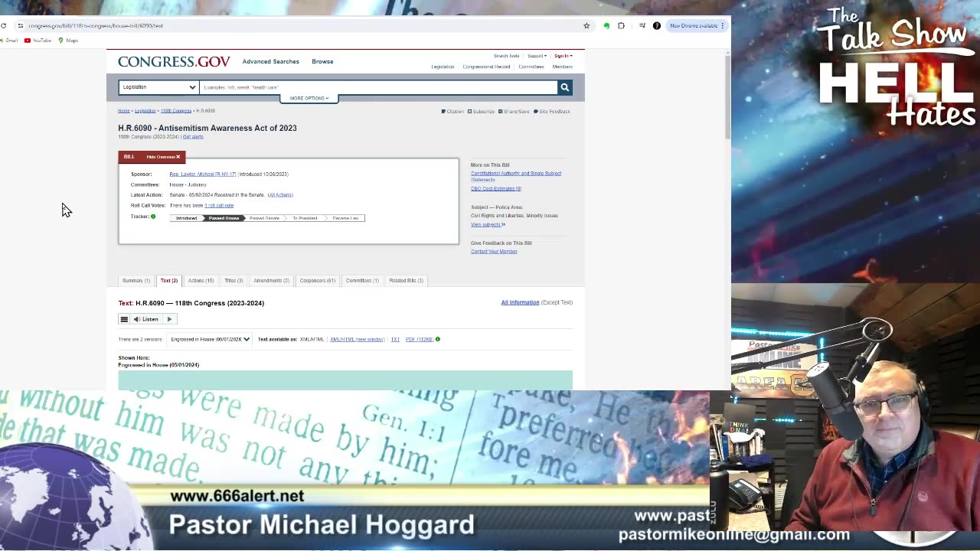Open the listen player menu hamburger icon
This screenshot has width=980, height=551.
124,319
